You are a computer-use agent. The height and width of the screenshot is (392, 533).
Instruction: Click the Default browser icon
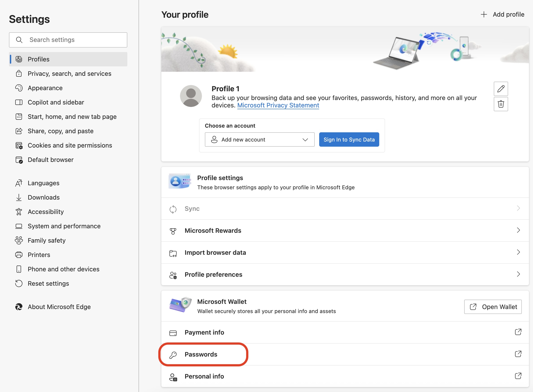(x=19, y=160)
